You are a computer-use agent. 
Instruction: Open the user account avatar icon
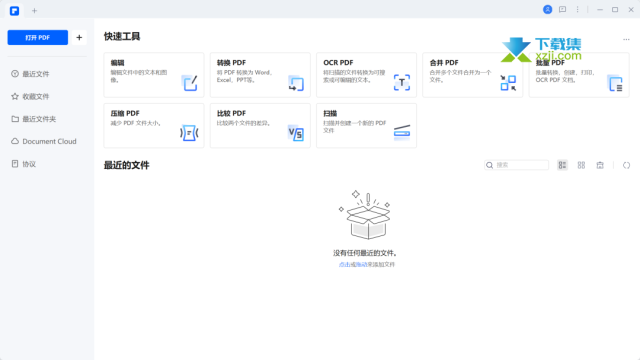pos(547,9)
